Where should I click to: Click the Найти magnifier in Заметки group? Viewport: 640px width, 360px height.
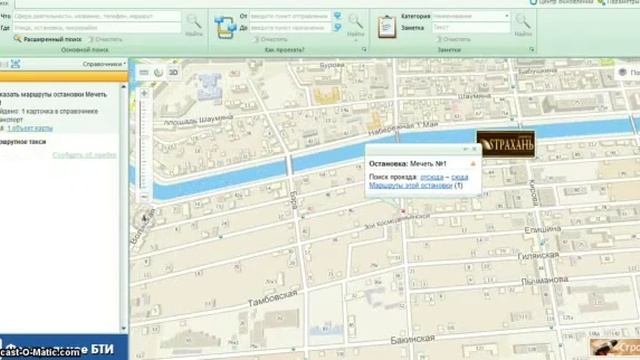(523, 24)
